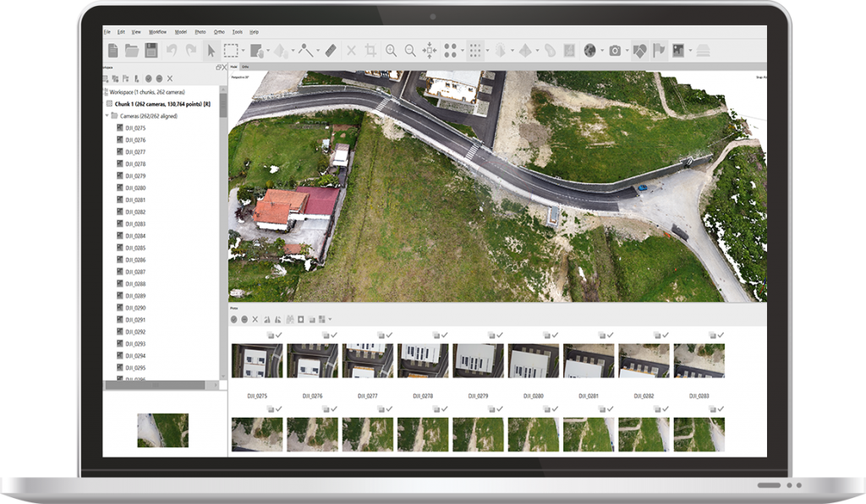Open the selection tool dropdown arrow
Viewport: 866px width, 504px height.
coord(243,51)
